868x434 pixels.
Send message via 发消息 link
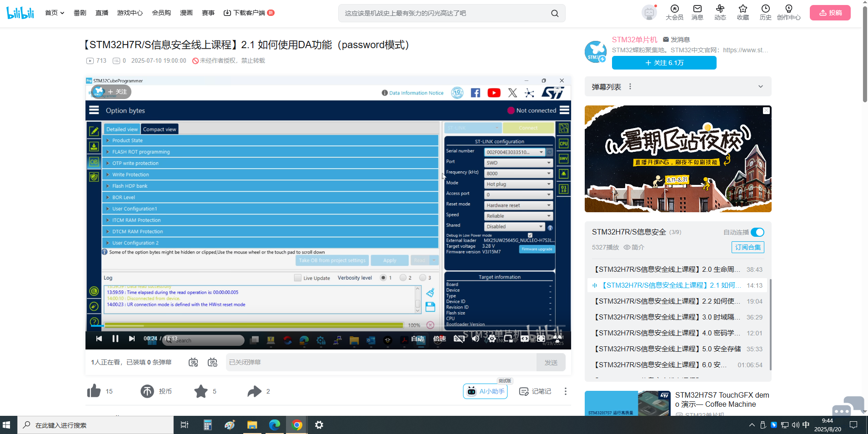pos(677,40)
